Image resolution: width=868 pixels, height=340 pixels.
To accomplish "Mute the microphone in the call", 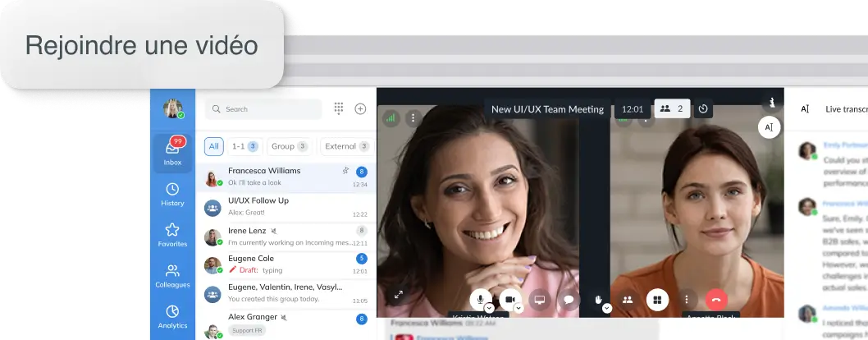I will point(481,300).
